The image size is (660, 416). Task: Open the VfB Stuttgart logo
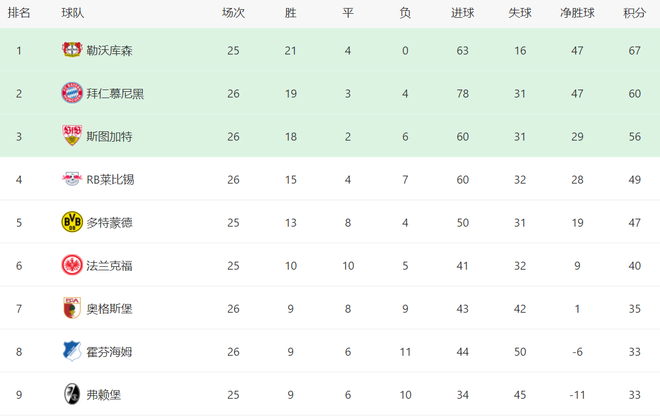coord(72,136)
